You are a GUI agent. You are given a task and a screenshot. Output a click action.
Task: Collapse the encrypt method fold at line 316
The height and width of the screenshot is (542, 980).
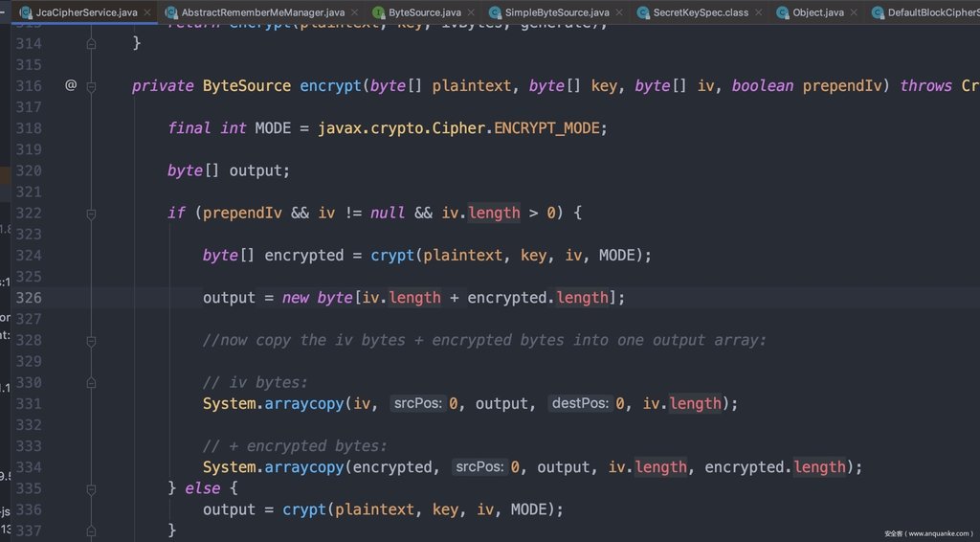[x=91, y=86]
